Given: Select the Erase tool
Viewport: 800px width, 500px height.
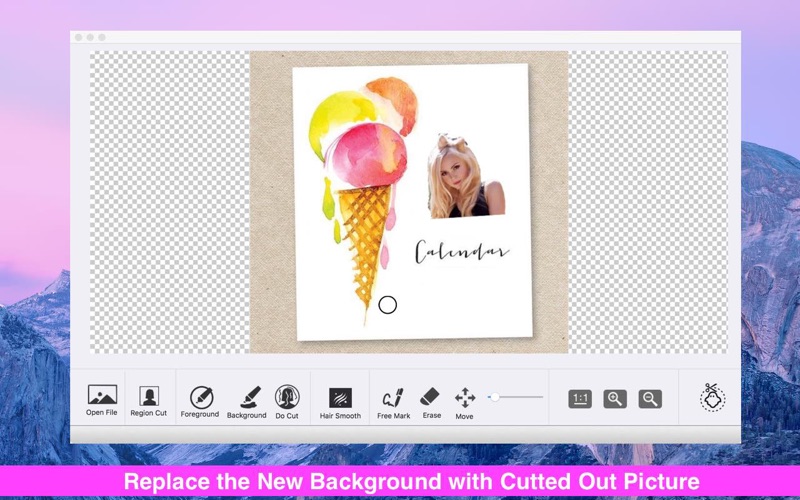Looking at the screenshot, I should 431,397.
